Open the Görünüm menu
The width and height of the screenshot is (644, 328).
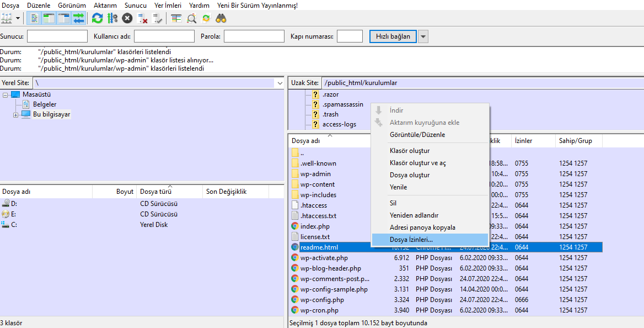(x=72, y=6)
